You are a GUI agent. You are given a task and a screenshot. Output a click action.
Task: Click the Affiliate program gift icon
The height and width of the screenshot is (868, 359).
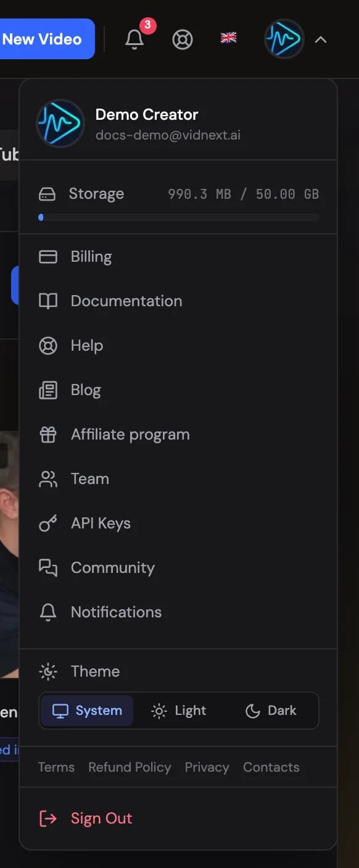coord(48,435)
